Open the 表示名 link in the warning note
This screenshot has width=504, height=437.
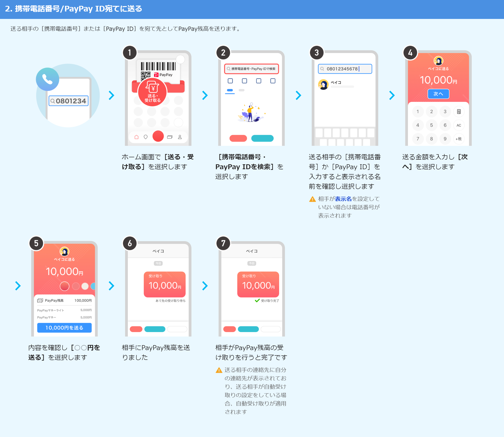point(343,199)
